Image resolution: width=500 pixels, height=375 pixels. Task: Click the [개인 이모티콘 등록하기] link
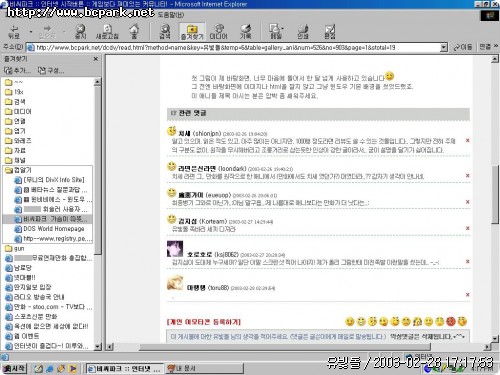pos(203,322)
